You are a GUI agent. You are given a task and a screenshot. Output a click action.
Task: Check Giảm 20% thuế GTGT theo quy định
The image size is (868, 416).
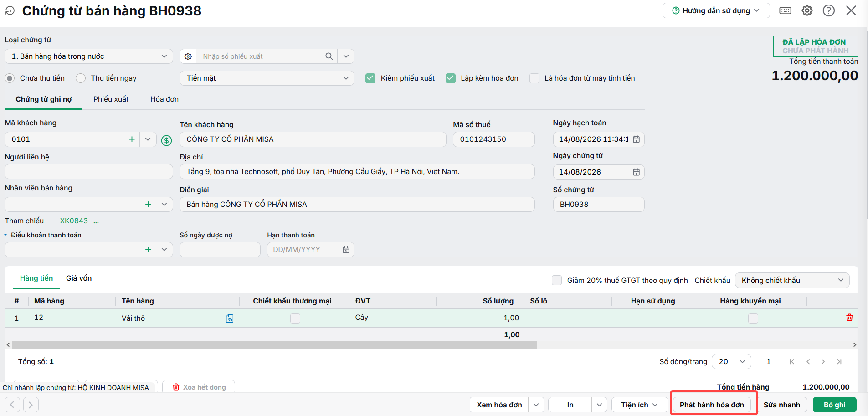(x=557, y=280)
